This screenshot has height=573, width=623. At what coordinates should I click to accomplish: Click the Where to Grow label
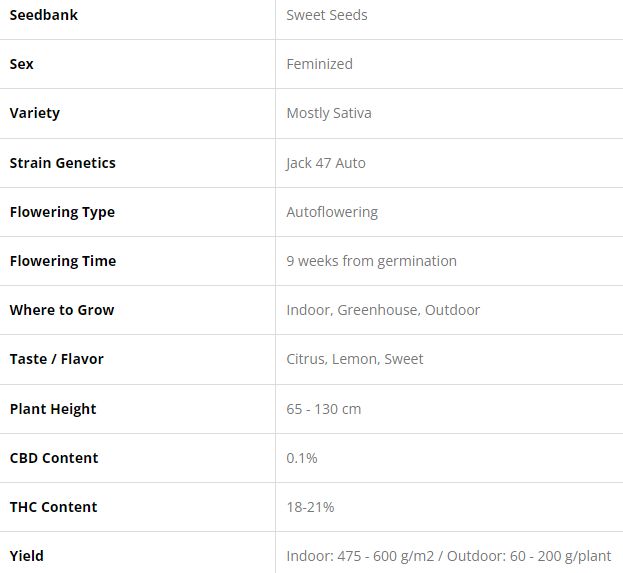pos(61,310)
